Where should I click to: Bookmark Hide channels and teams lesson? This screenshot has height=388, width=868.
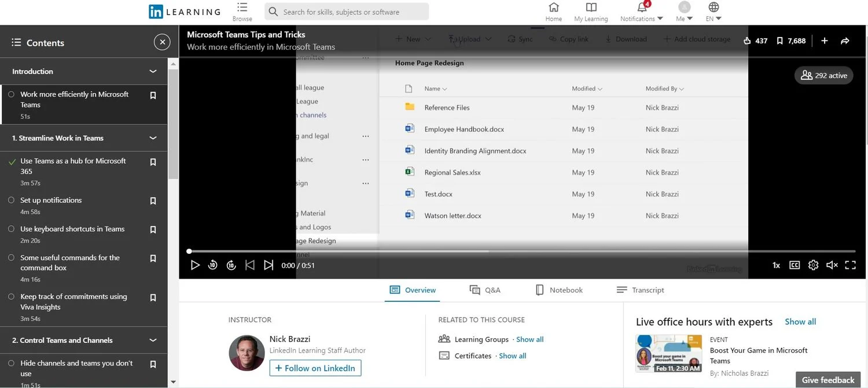point(153,364)
